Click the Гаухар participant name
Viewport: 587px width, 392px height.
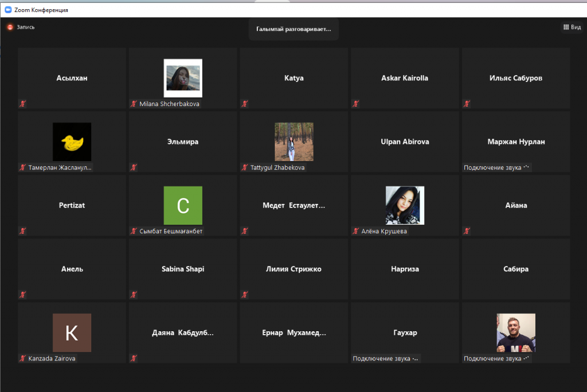[x=405, y=332]
